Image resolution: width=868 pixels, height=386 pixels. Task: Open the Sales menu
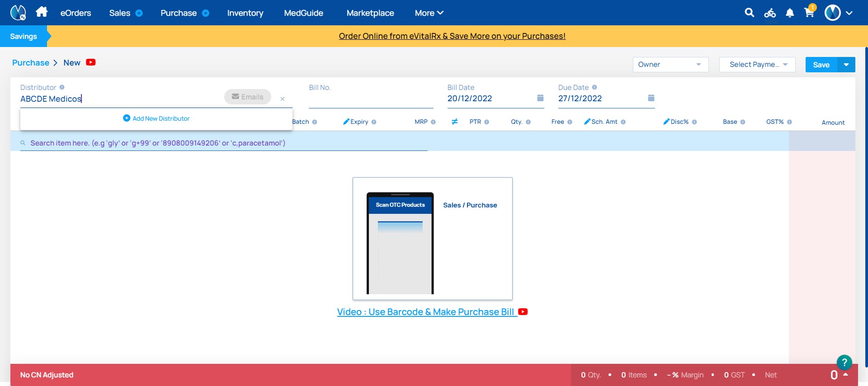[x=120, y=13]
